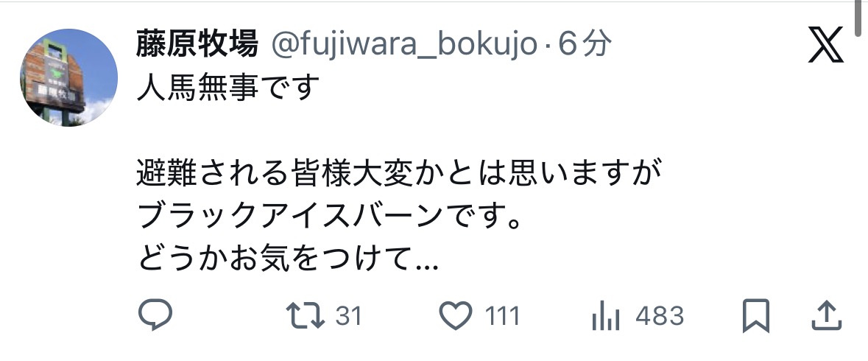
Task: Click the retweet count 31
Action: [349, 316]
